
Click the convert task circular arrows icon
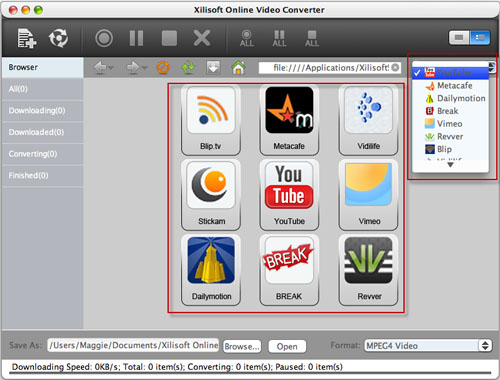click(x=59, y=38)
